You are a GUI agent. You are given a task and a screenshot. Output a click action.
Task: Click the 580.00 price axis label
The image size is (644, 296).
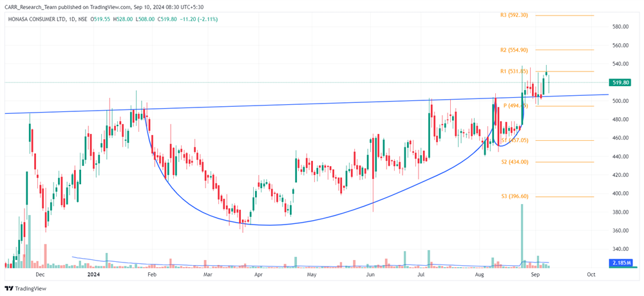pos(621,26)
